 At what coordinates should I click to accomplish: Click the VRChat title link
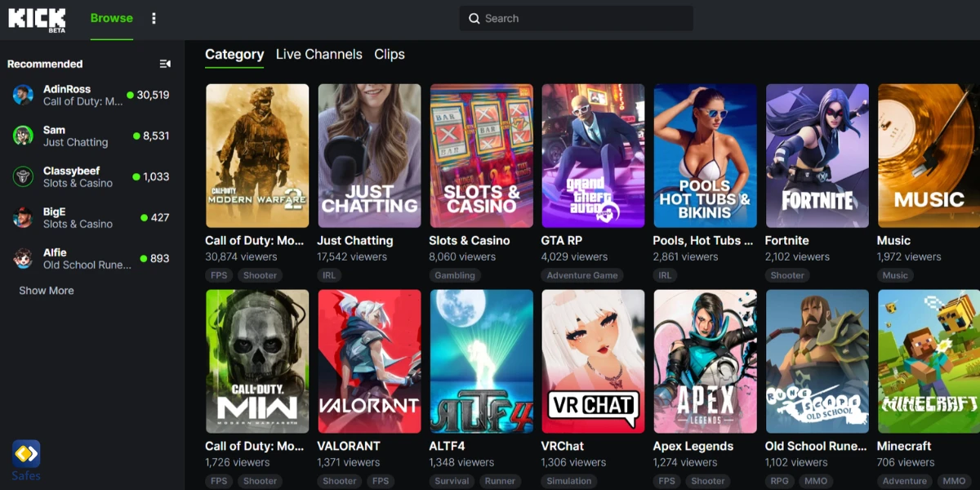(563, 447)
